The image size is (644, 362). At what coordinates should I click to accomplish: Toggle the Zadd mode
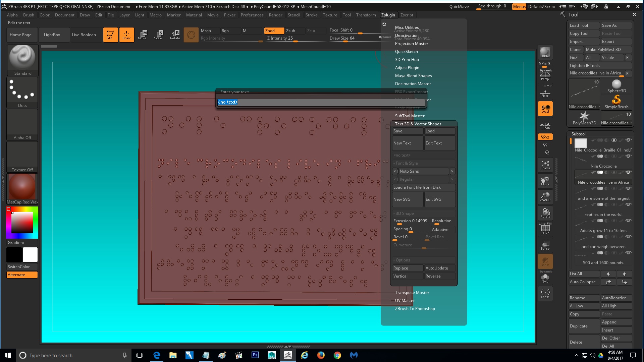tap(274, 31)
